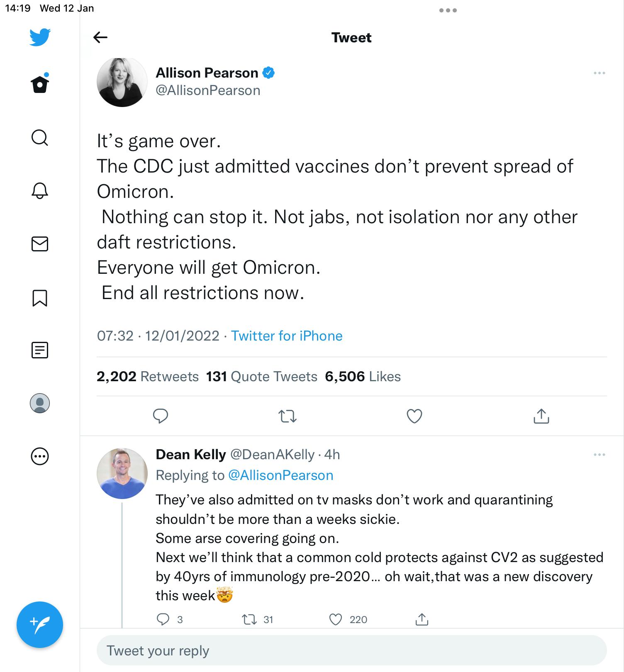Focus the Tweet your reply field
Screen dimensions: 624x672
point(351,650)
